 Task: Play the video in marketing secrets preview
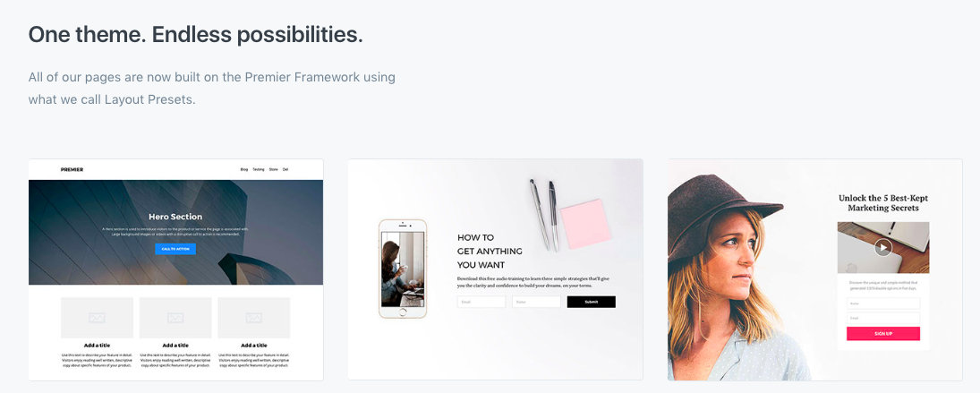pos(883,247)
